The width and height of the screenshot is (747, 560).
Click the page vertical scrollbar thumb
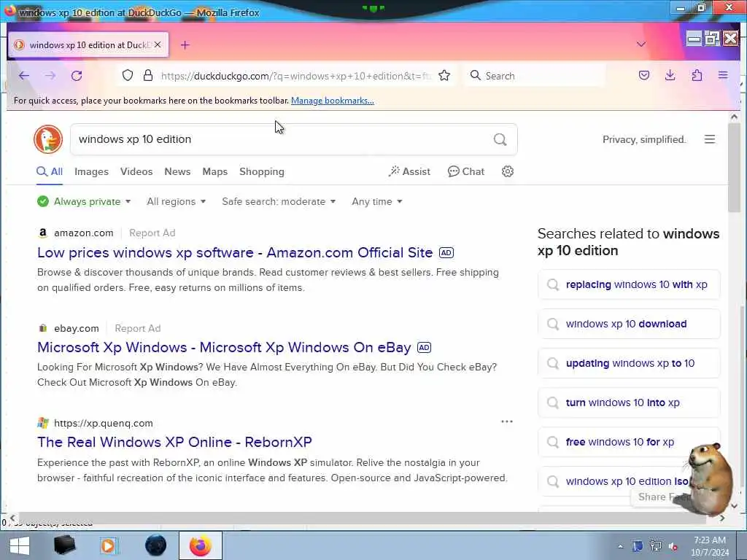click(x=734, y=168)
